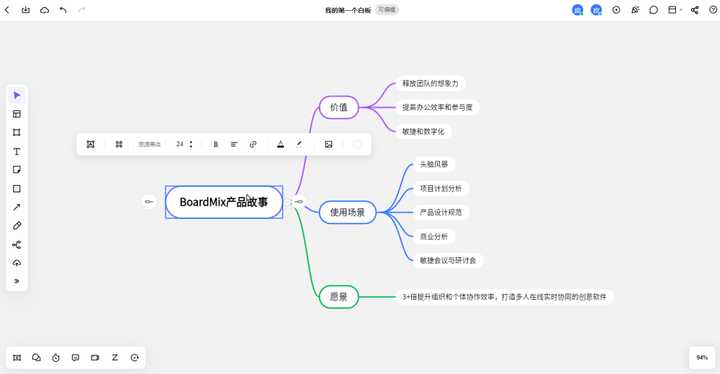Insert a hyperlink on the node

tap(253, 144)
